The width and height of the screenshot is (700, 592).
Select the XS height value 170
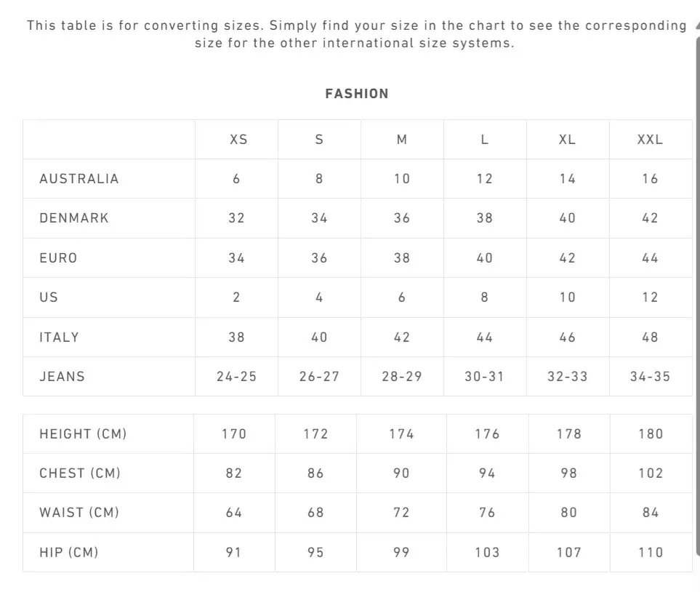(x=234, y=434)
